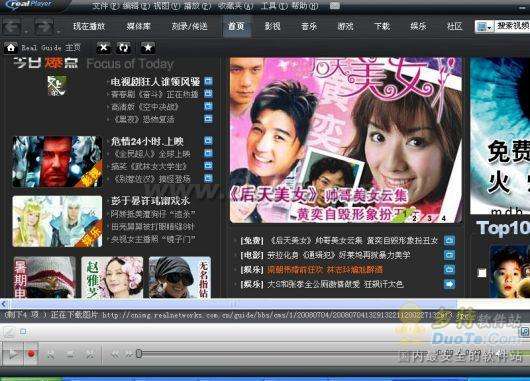This screenshot has width=530, height=381.
Task: Click the red Record button
Action: [31, 354]
